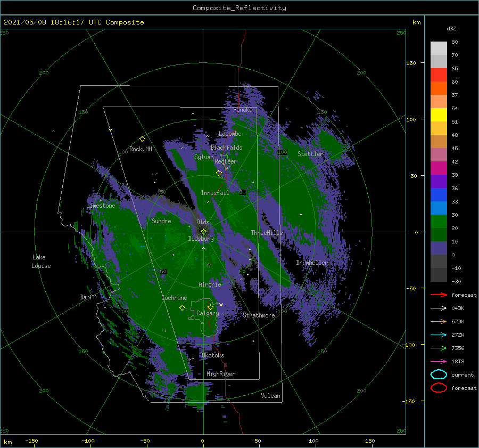Click the current legend label
This screenshot has width=479, height=448.
click(x=462, y=374)
